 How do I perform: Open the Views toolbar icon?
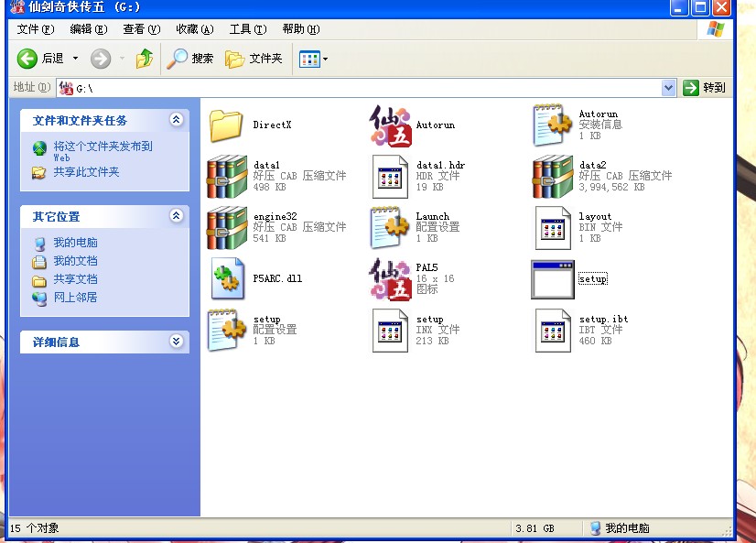pyautogui.click(x=309, y=60)
